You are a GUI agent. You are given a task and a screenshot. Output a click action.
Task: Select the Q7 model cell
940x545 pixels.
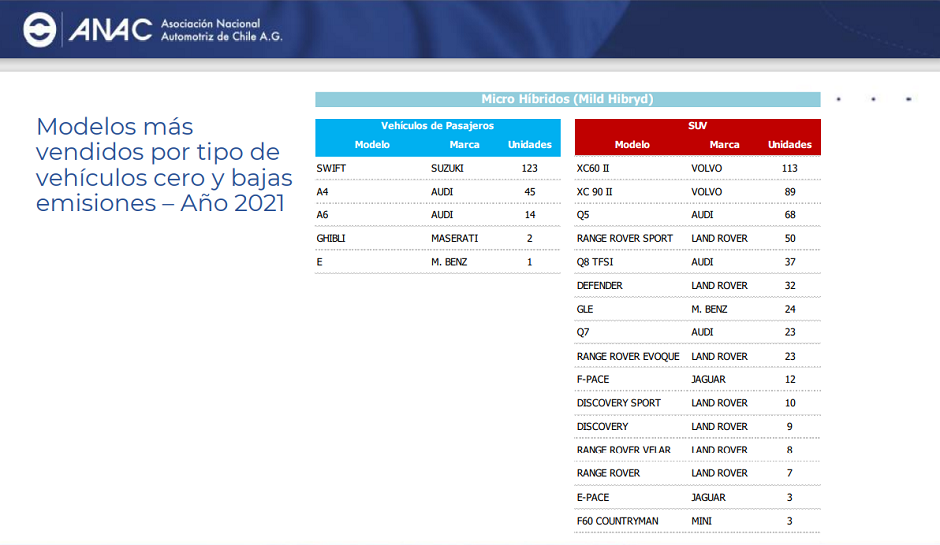coord(583,332)
